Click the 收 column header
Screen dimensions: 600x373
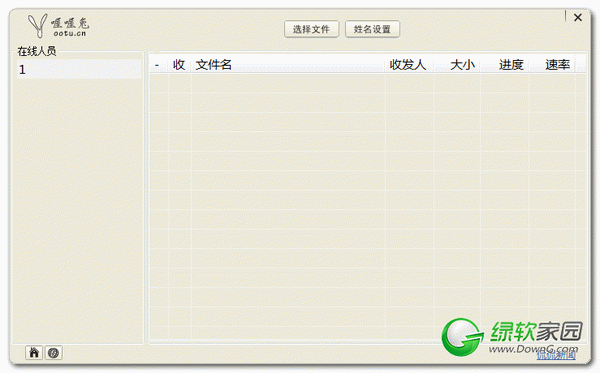coord(179,65)
